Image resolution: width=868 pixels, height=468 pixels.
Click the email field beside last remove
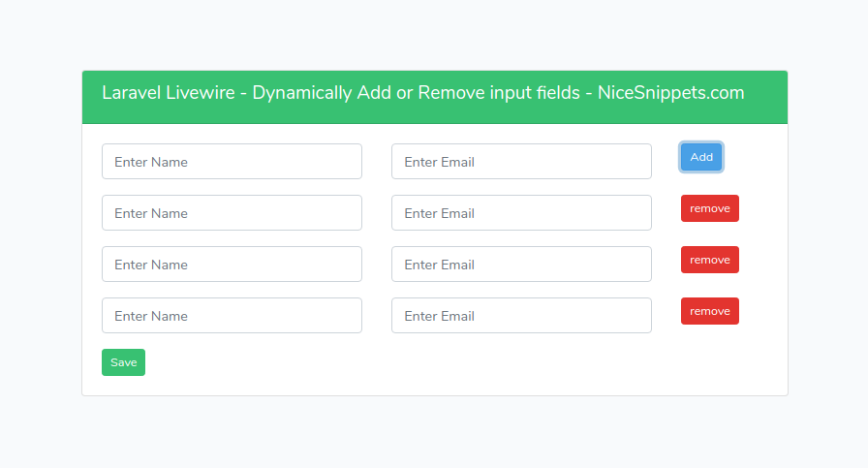point(521,316)
